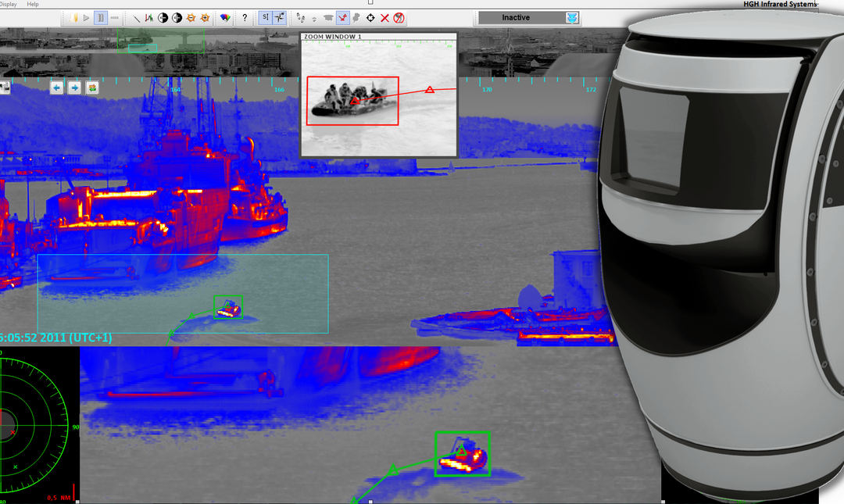This screenshot has height=504, width=844.
Task: Click the footprints tracking icon
Action: pyautogui.click(x=300, y=18)
